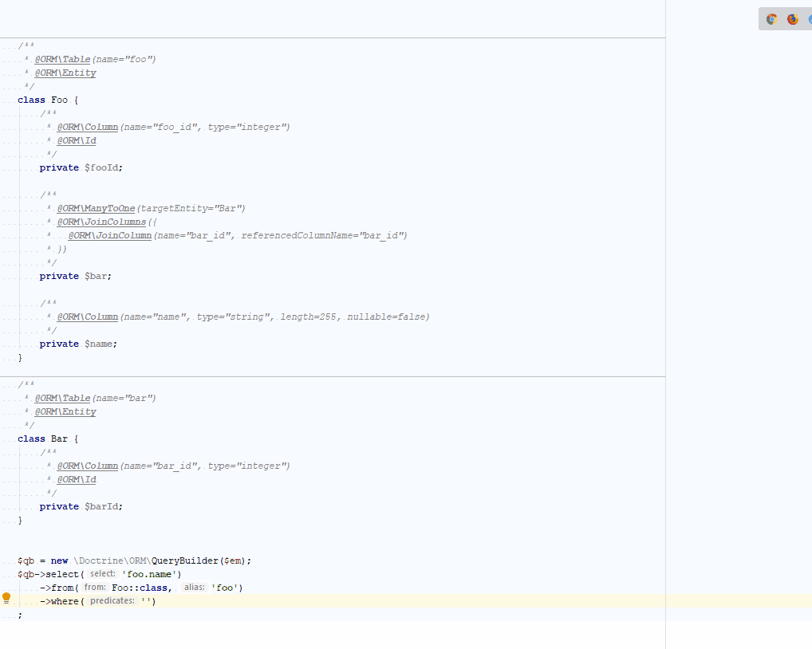Click the 'foo' alias string
This screenshot has width=812, height=649.
point(225,588)
